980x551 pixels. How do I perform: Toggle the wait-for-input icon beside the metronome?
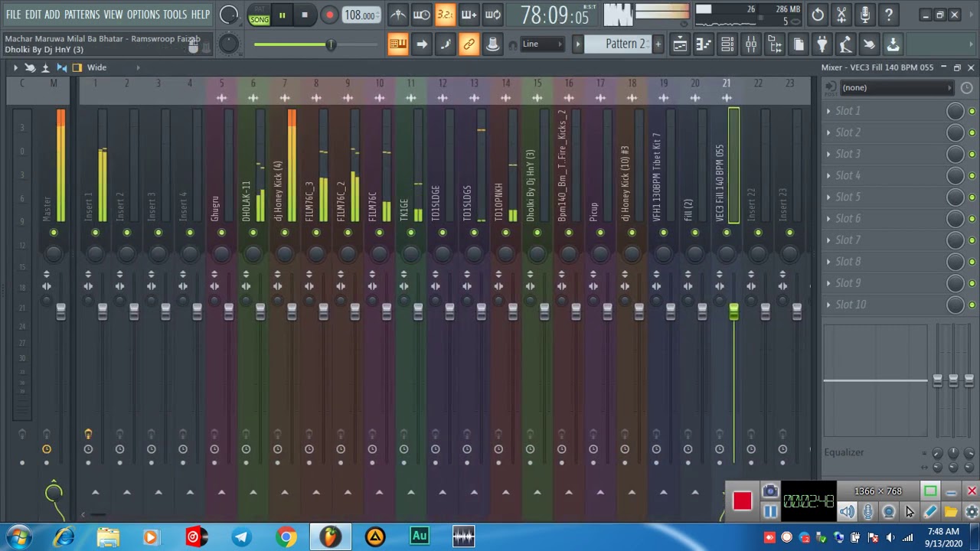point(421,15)
